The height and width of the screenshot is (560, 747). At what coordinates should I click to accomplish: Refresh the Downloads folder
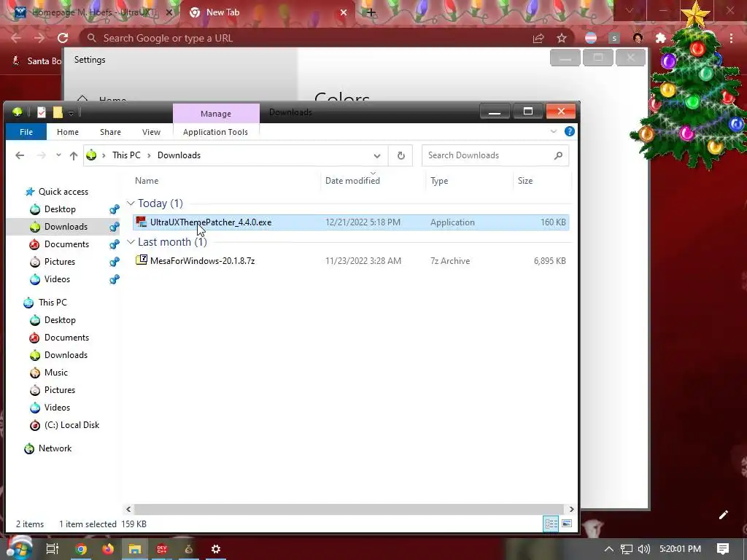pos(401,156)
